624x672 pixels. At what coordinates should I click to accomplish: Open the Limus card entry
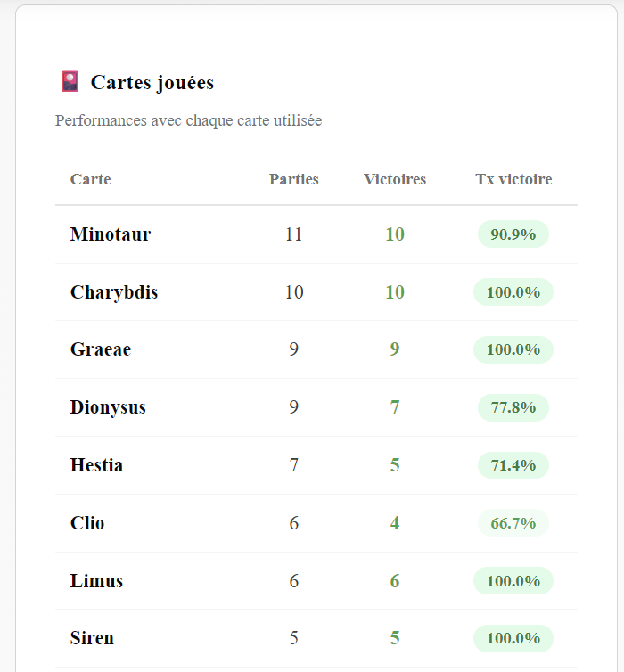(x=96, y=581)
